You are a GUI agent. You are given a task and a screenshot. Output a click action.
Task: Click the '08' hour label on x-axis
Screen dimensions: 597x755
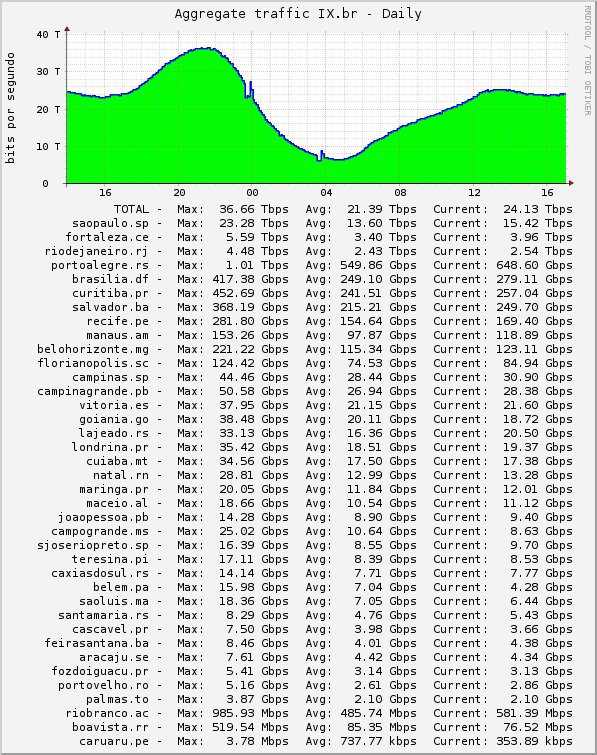coord(400,193)
